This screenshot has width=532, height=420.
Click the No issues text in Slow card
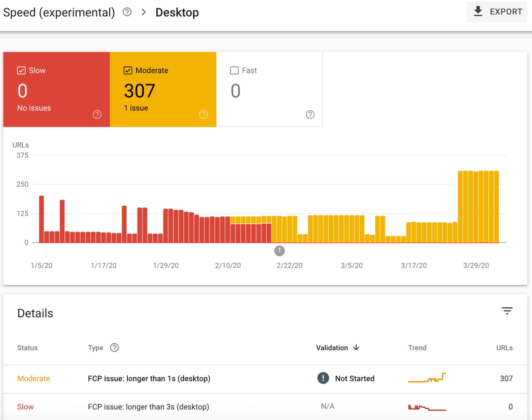coord(34,108)
